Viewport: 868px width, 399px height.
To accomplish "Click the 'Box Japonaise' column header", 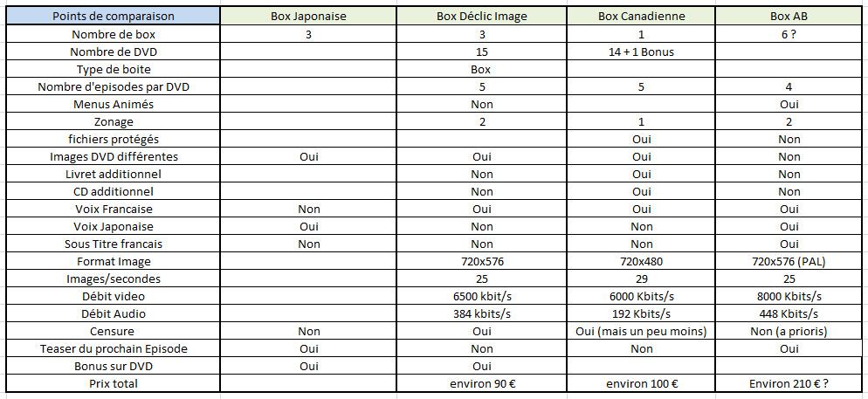I will pos(308,16).
